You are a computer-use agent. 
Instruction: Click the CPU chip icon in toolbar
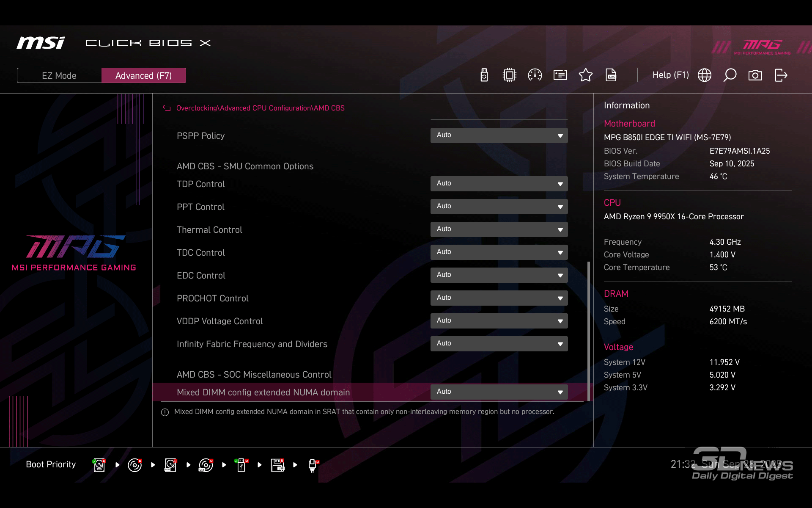click(510, 75)
